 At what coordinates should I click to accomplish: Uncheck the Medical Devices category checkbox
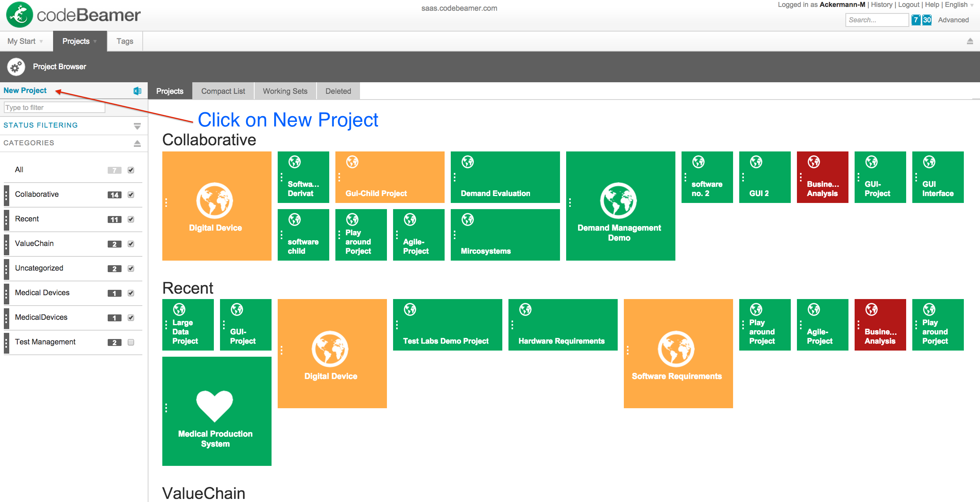[131, 293]
